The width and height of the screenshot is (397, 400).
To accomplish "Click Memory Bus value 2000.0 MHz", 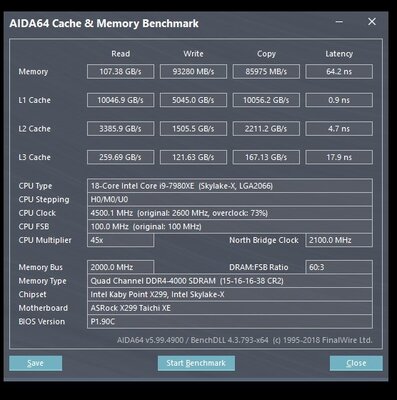I will coord(120,267).
